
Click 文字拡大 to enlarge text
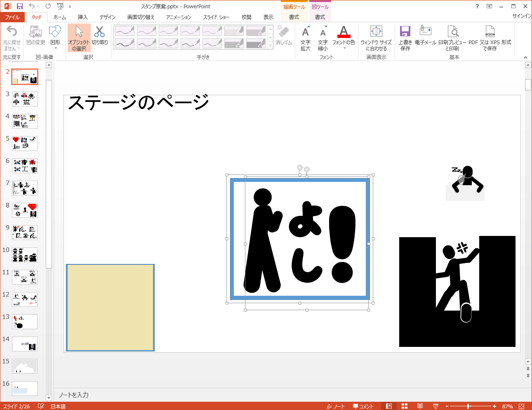coord(305,36)
